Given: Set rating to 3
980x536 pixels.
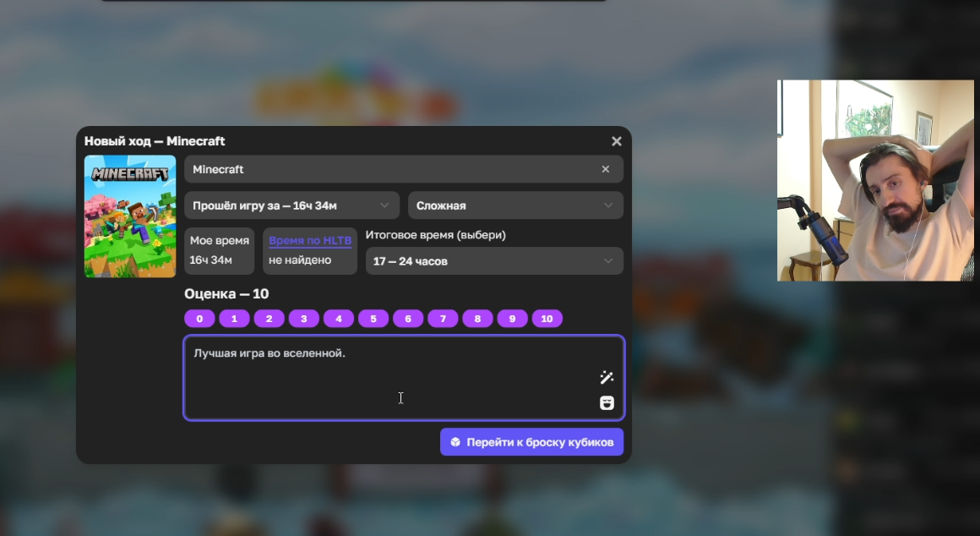Looking at the screenshot, I should click(304, 319).
